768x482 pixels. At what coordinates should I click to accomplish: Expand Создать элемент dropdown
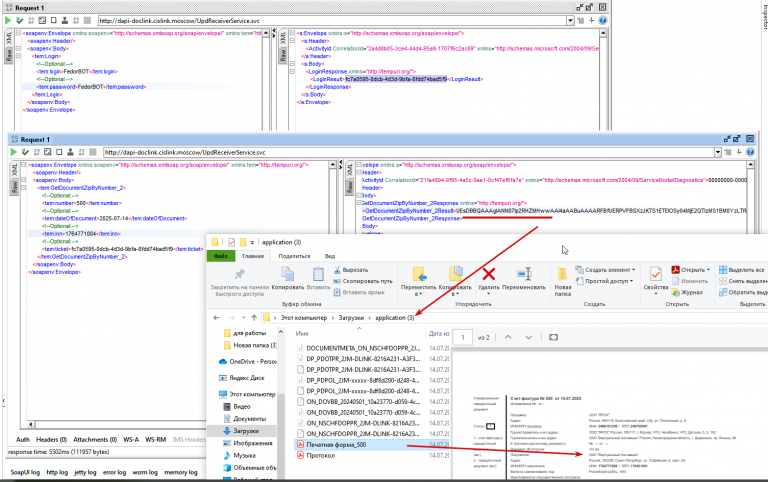[633, 270]
